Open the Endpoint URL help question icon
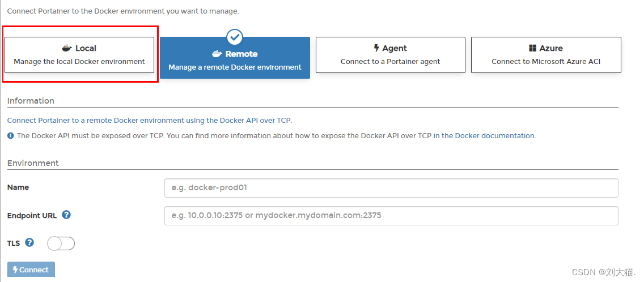The image size is (644, 282). [66, 215]
